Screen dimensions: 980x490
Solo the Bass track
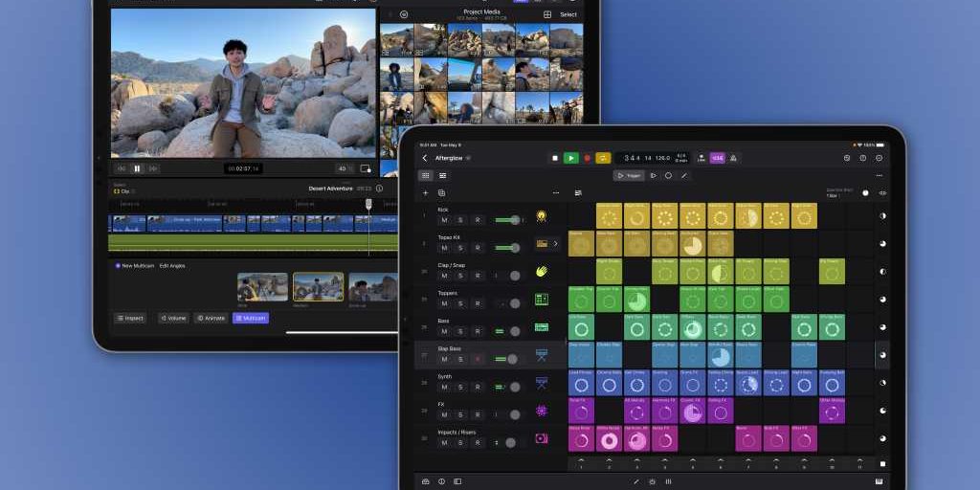[x=460, y=331]
